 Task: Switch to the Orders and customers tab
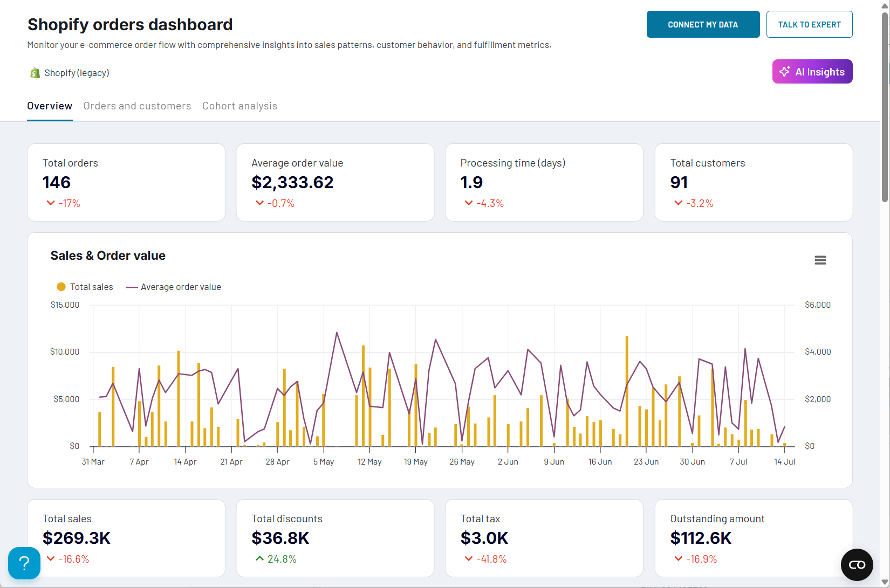click(x=137, y=106)
